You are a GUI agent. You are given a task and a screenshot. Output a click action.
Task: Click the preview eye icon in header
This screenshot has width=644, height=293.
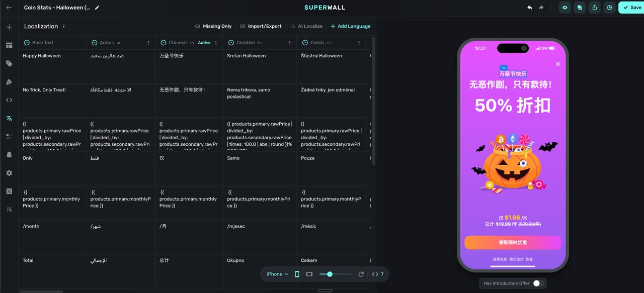point(565,8)
